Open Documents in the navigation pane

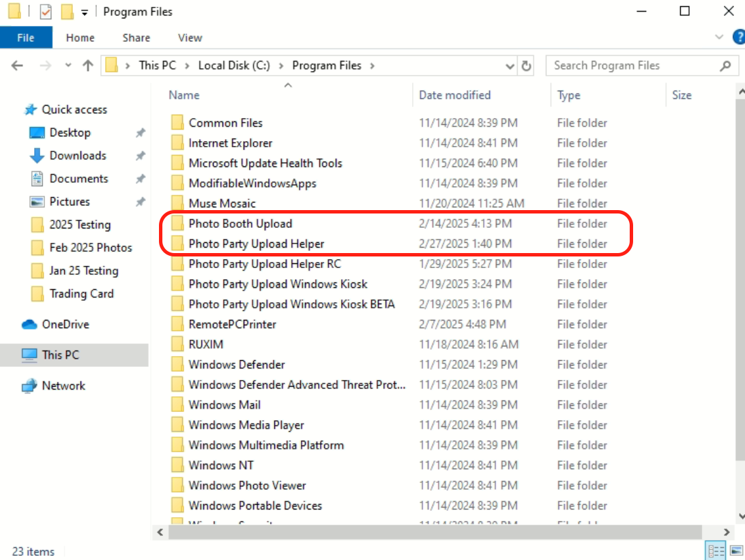(x=79, y=179)
